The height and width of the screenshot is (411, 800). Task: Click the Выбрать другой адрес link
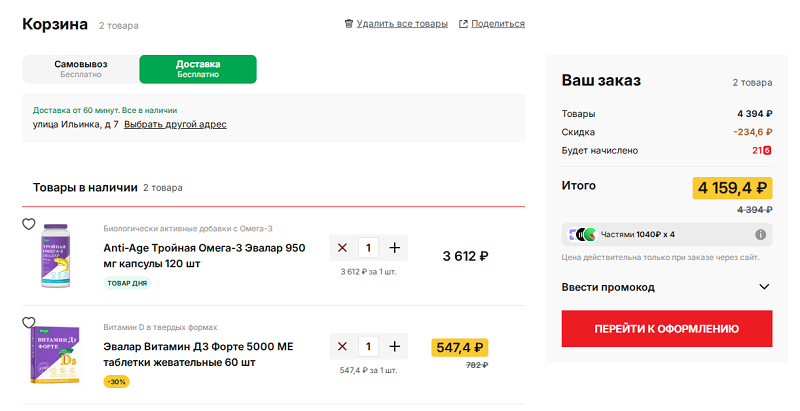pyautogui.click(x=175, y=125)
